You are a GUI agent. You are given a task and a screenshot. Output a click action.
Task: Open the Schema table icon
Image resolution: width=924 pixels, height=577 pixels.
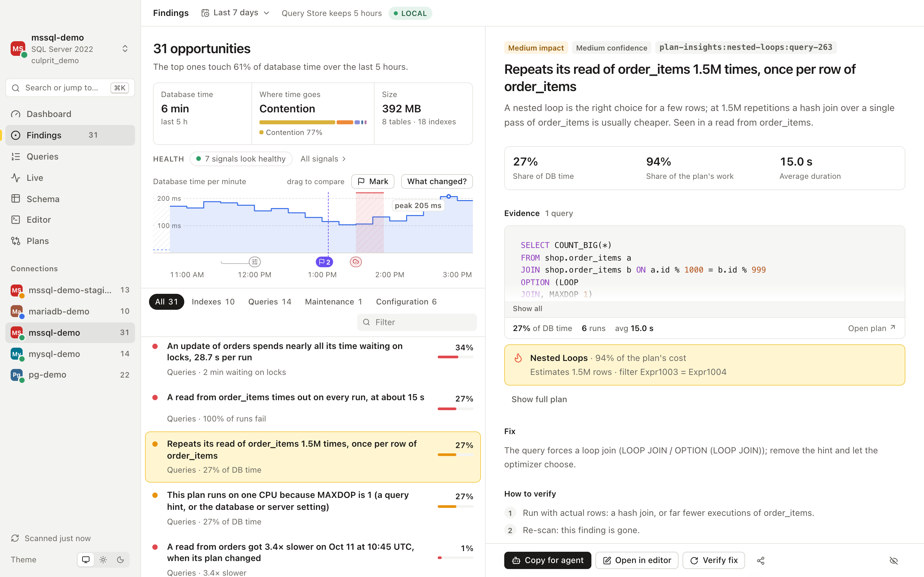[16, 199]
